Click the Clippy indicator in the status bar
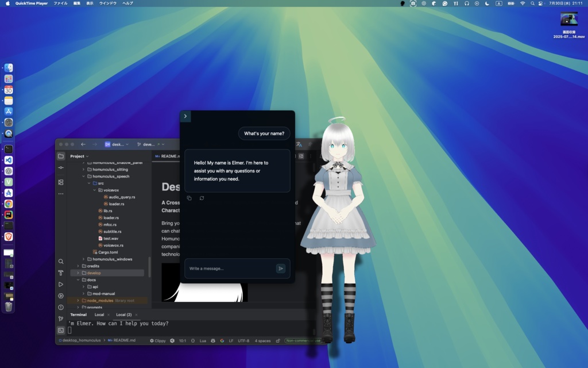Image resolution: width=588 pixels, height=368 pixels. click(x=158, y=340)
